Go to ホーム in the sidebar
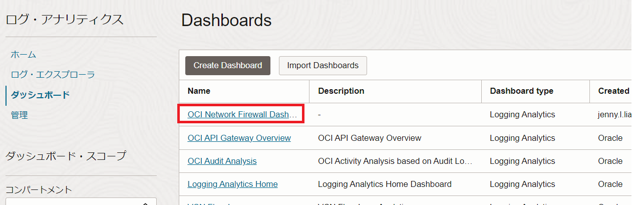 pyautogui.click(x=24, y=55)
